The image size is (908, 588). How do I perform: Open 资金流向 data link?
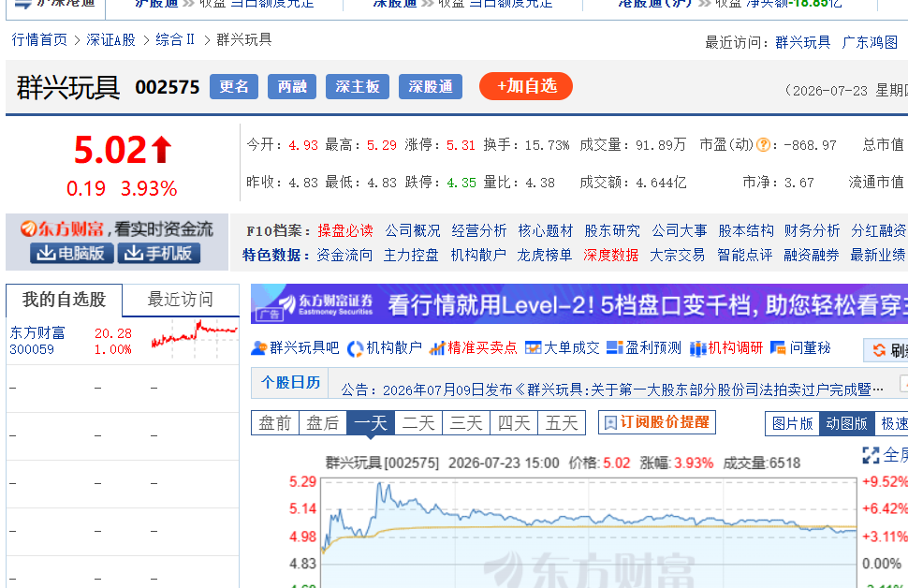(344, 255)
